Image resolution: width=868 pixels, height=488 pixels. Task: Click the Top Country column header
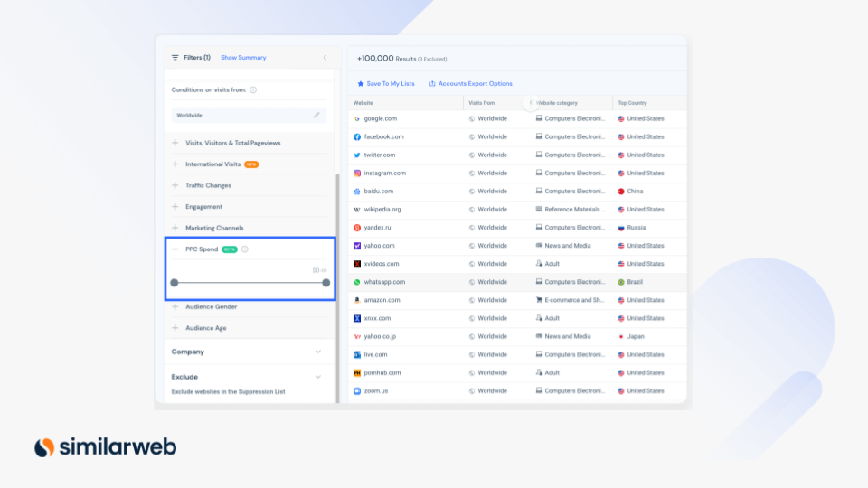pyautogui.click(x=632, y=103)
